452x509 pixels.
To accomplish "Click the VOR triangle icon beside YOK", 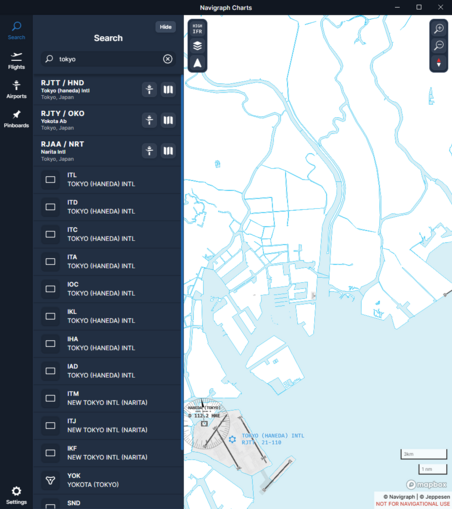I will coord(50,480).
